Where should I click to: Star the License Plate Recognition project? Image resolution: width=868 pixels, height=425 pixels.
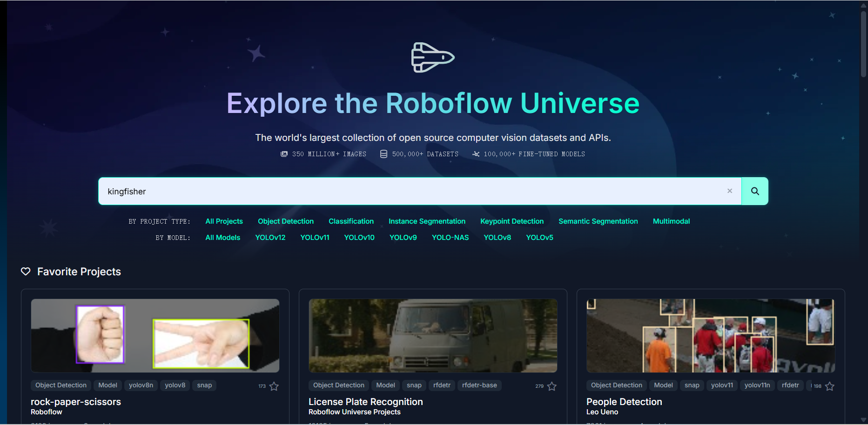552,386
